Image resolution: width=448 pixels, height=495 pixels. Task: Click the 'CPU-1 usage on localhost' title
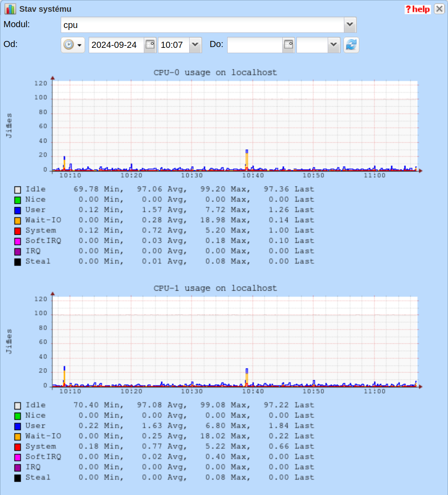coord(215,288)
